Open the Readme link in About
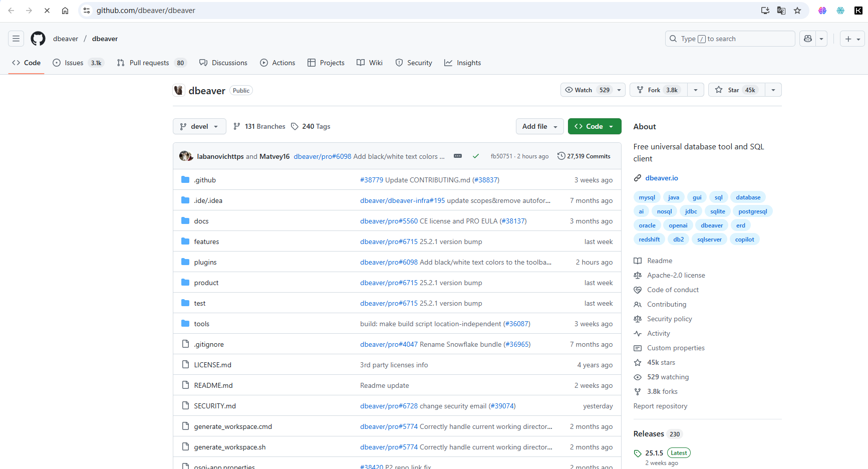Image resolution: width=868 pixels, height=469 pixels. coord(660,261)
